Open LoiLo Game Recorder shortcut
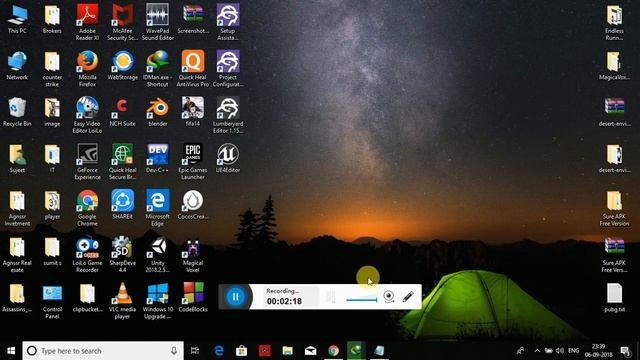Viewport: 640px width, 360px height. click(x=87, y=255)
